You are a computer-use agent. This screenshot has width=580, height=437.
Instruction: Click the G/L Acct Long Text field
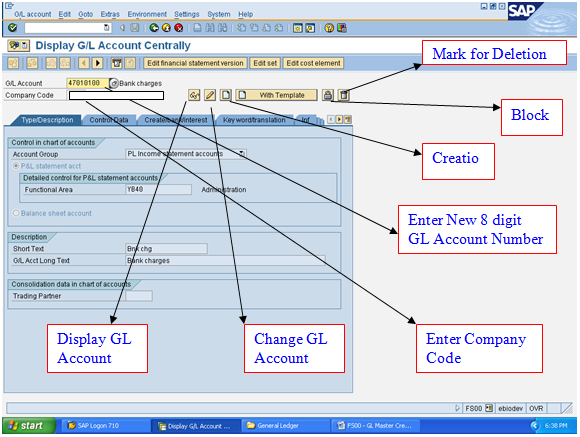coord(225,260)
